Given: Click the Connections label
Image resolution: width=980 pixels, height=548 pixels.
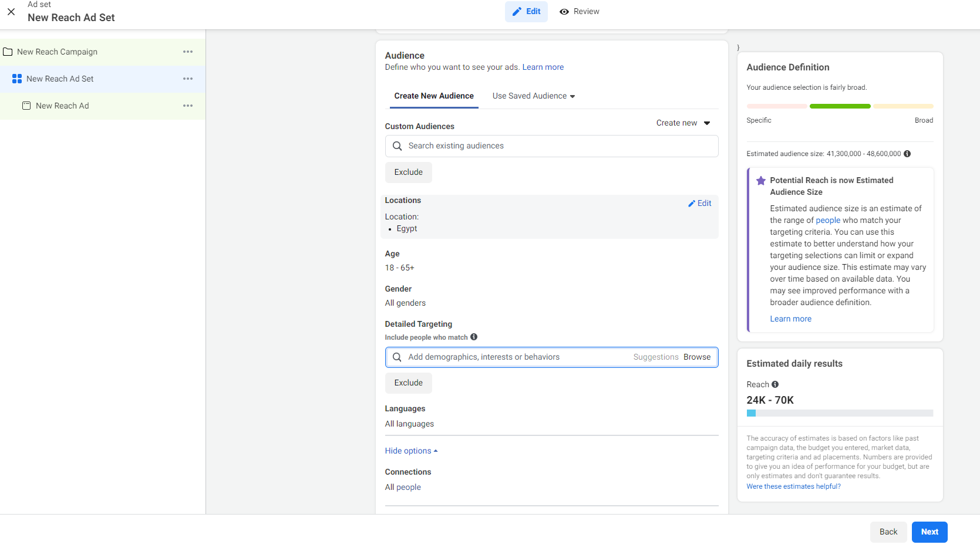Looking at the screenshot, I should coord(408,472).
